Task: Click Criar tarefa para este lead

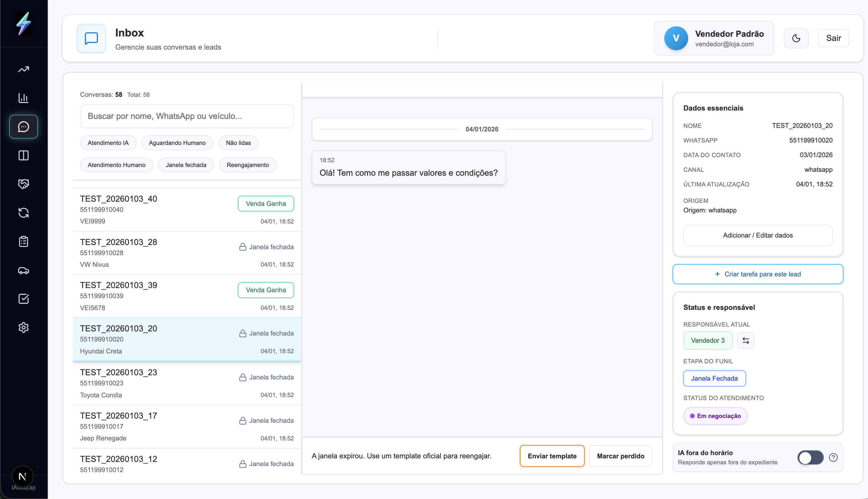Action: [x=757, y=274]
